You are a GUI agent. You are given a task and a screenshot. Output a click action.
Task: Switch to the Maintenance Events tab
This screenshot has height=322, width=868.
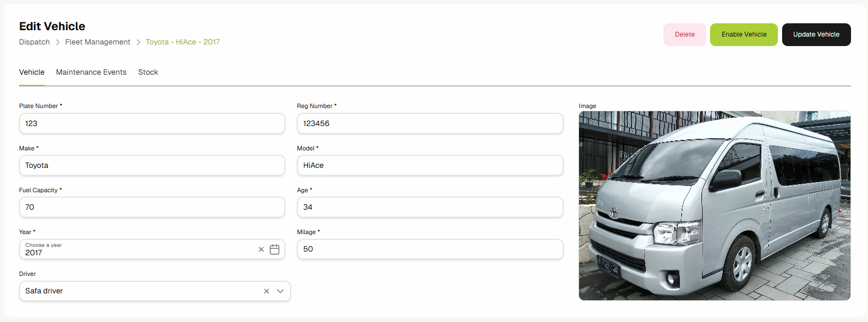tap(91, 72)
